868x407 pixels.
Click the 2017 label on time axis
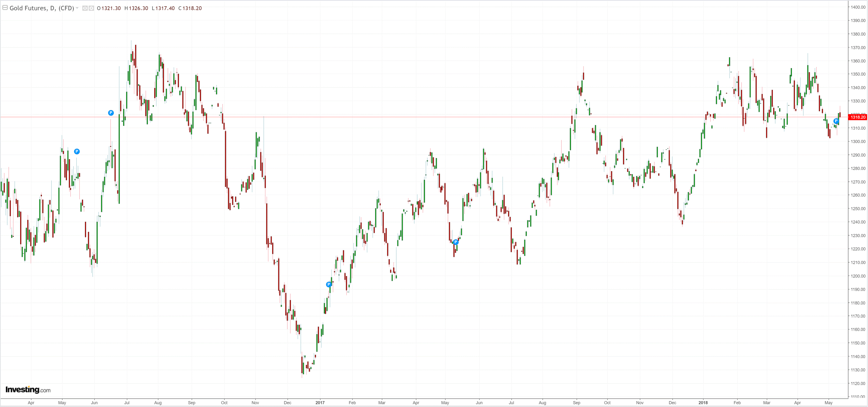(320, 403)
